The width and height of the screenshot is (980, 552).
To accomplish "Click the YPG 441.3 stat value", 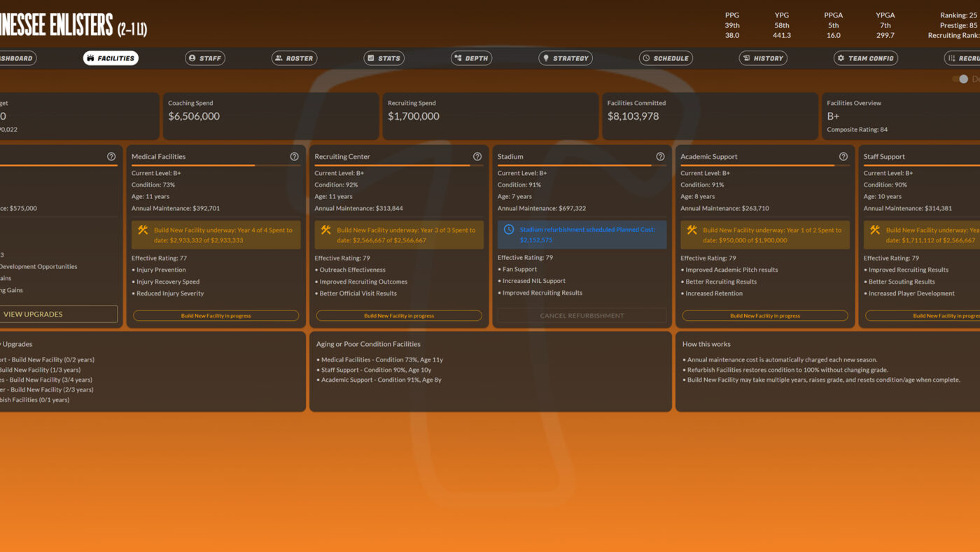I will pos(782,35).
